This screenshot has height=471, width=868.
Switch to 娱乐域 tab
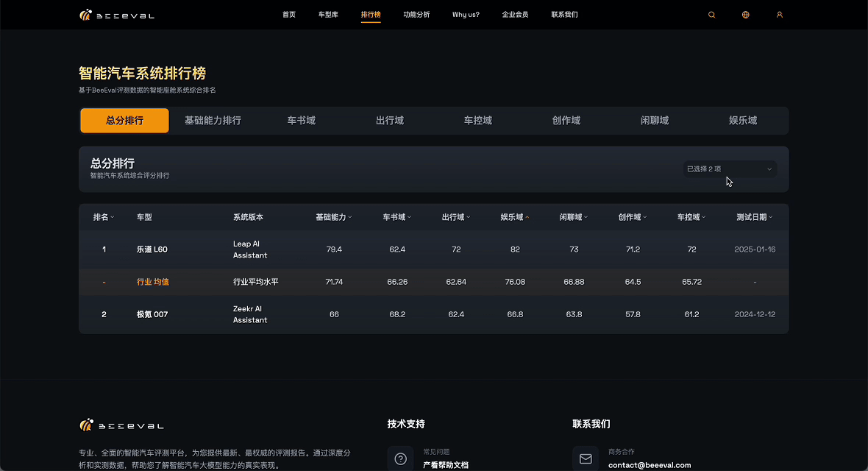click(743, 120)
